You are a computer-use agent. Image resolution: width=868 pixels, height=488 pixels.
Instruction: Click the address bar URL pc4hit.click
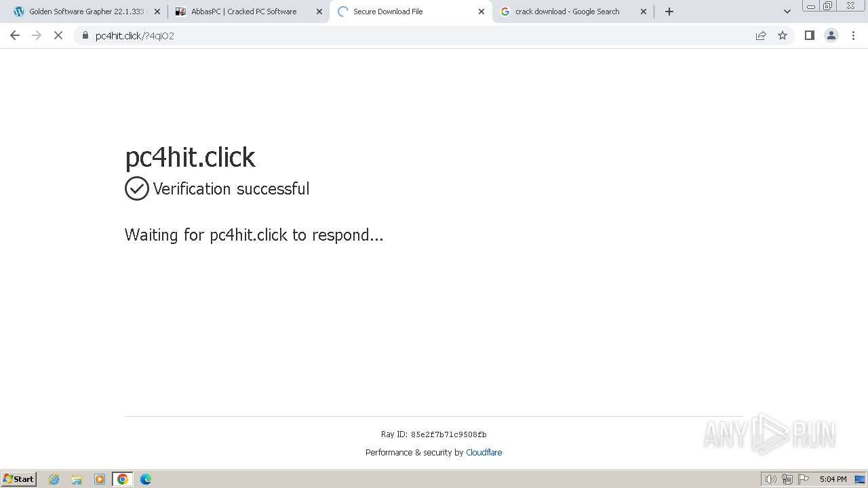click(x=134, y=36)
